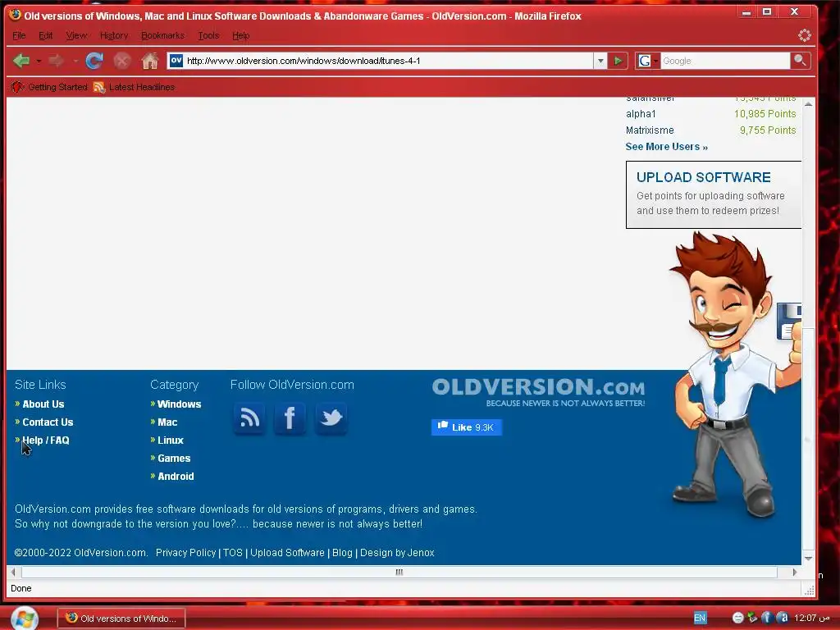Open the back history dropdown arrow
840x630 pixels.
coord(39,61)
